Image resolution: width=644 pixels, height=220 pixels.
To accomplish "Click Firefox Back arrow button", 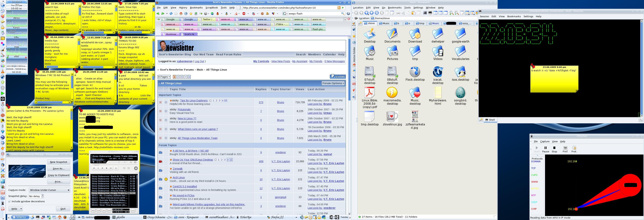I will click(158, 14).
